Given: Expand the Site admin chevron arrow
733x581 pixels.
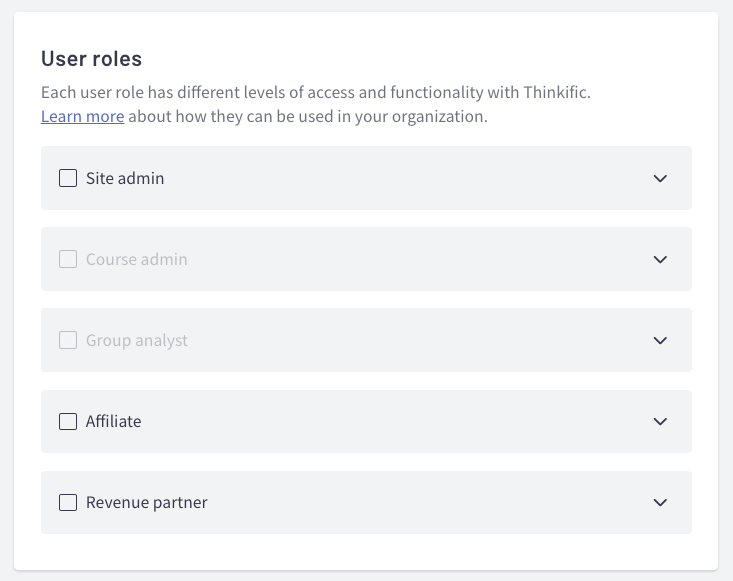Looking at the screenshot, I should click(660, 178).
